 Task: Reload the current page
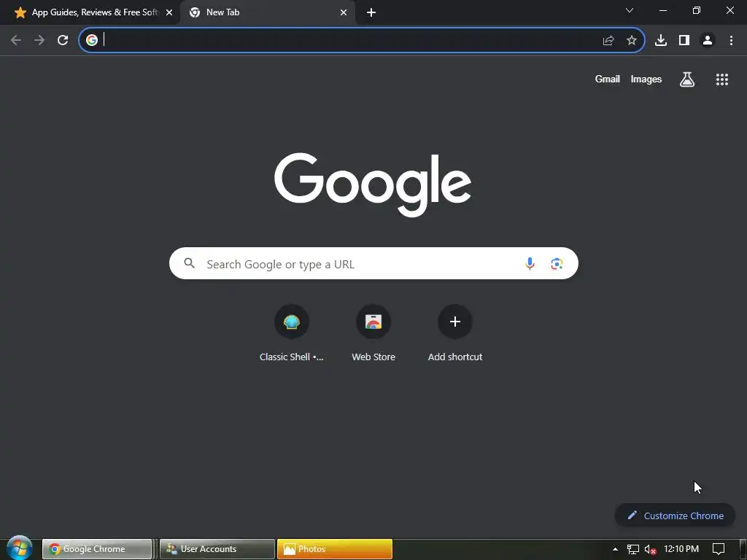tap(63, 40)
